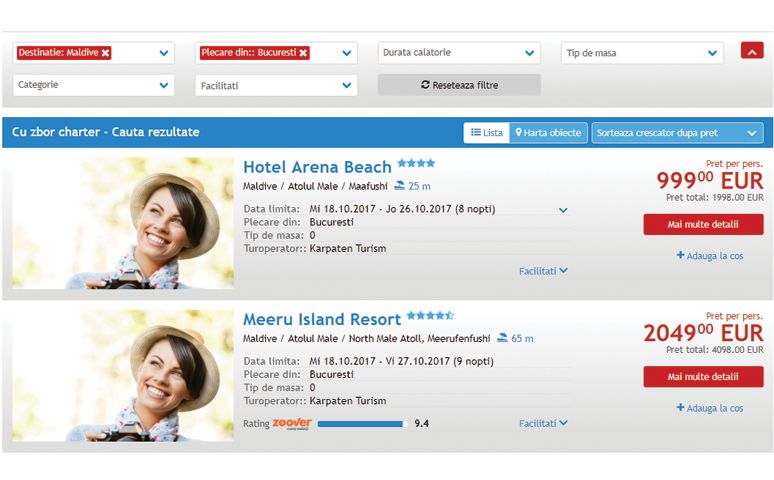Switch to Lista view
Viewport: 774px width, 480px height.
point(486,132)
